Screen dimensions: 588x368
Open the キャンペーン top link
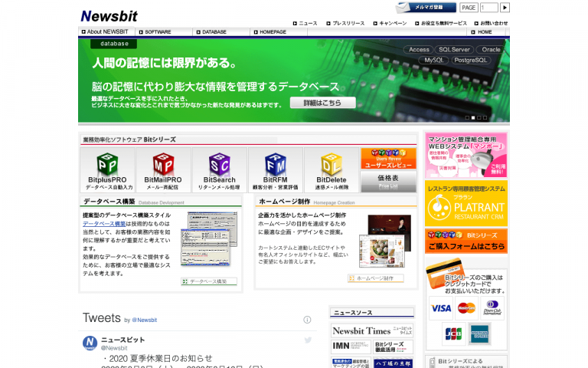click(390, 23)
